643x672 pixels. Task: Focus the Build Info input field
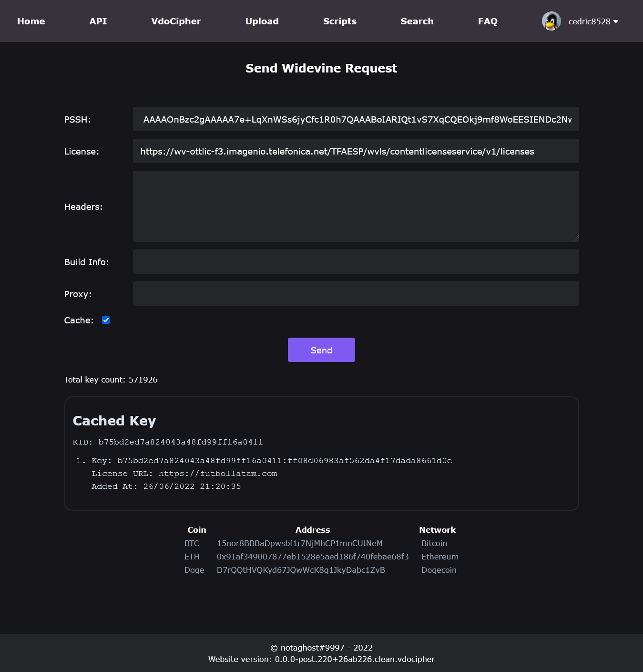[356, 262]
